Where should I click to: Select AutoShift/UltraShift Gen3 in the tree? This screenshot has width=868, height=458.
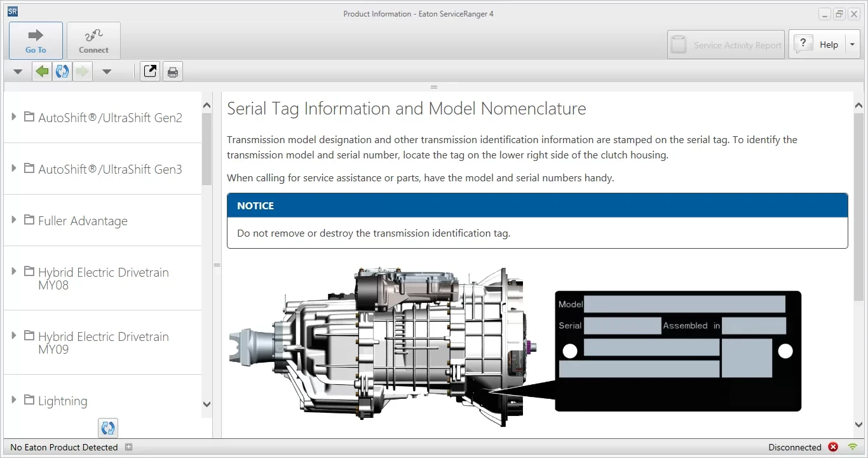110,169
